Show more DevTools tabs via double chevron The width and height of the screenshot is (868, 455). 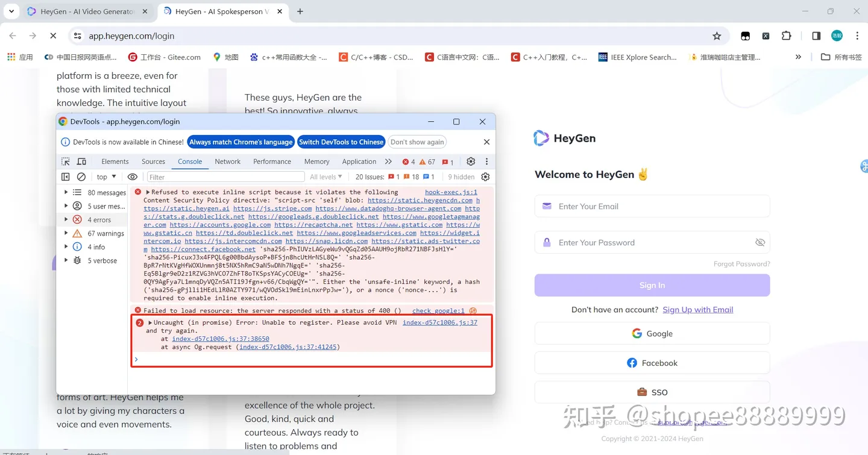pos(388,162)
